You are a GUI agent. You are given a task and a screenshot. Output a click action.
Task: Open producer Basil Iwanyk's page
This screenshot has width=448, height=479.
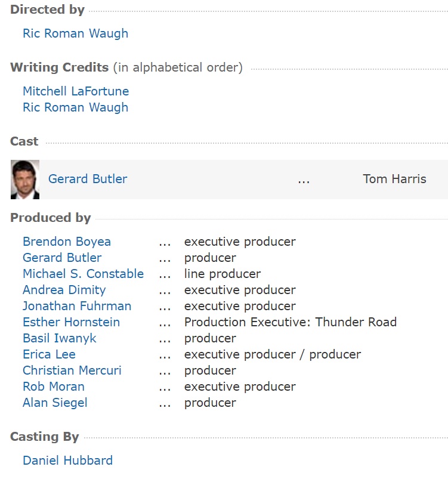(x=59, y=338)
